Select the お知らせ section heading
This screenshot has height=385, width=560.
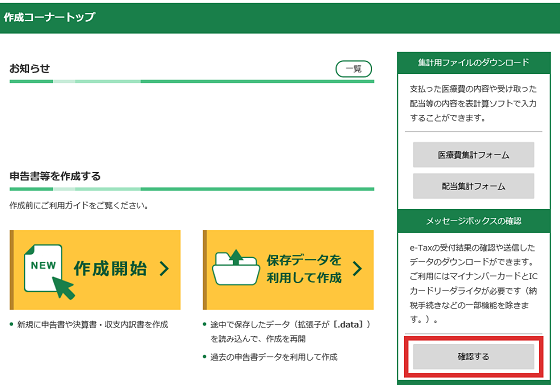pyautogui.click(x=30, y=69)
